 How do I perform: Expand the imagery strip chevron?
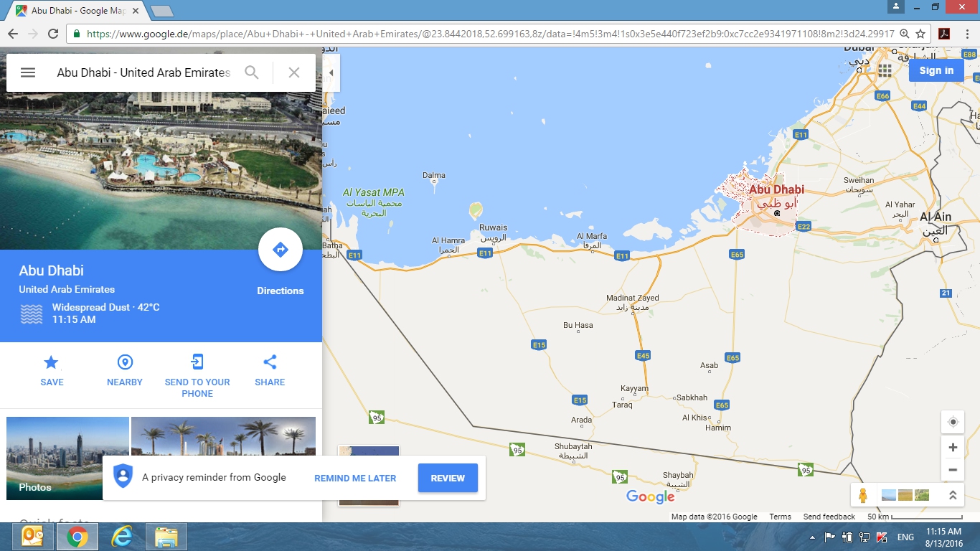(953, 495)
